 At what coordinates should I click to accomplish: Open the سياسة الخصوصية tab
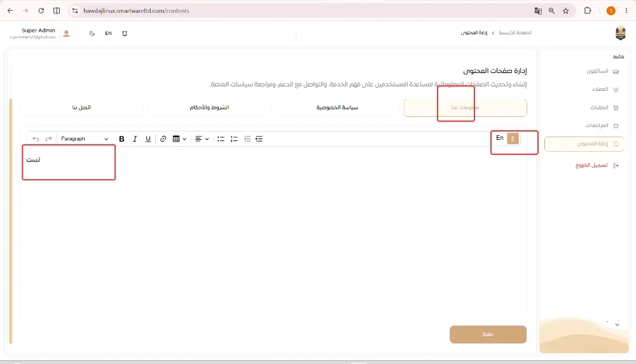click(337, 107)
